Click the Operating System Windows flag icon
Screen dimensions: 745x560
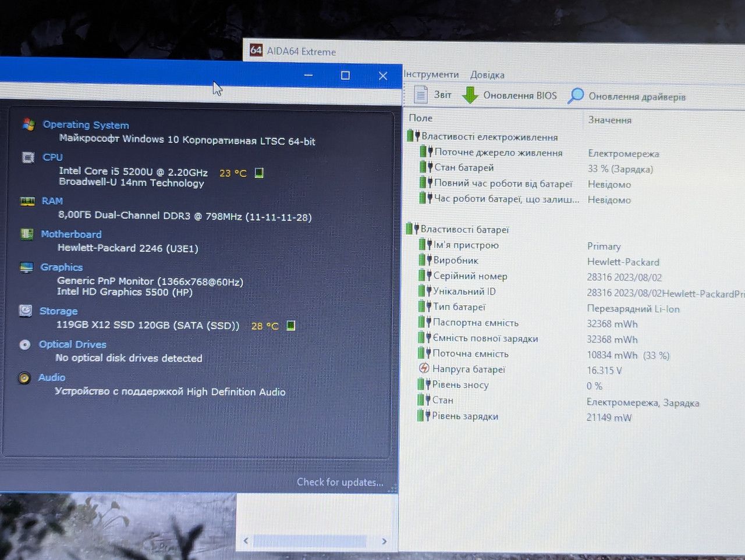point(28,124)
